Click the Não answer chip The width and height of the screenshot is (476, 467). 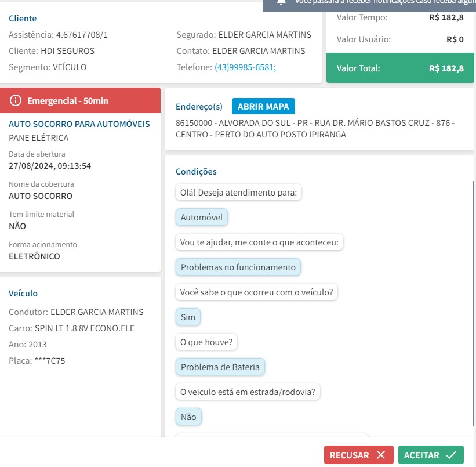click(188, 417)
